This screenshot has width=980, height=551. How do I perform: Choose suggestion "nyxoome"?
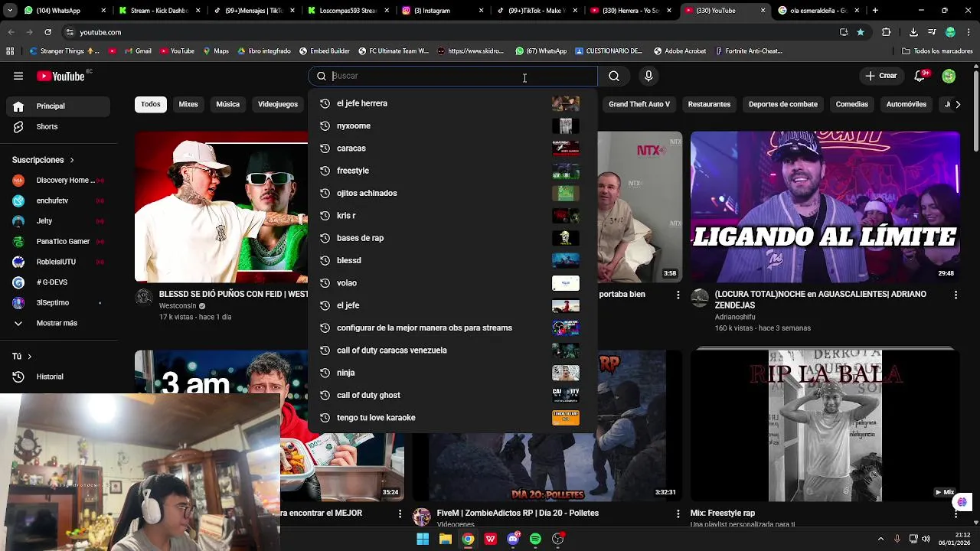tap(452, 126)
